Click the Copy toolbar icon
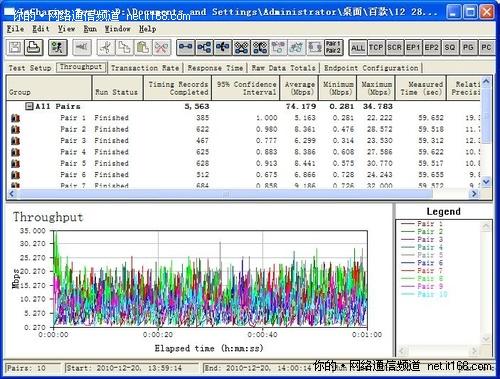The width and height of the screenshot is (500, 379). [124, 48]
